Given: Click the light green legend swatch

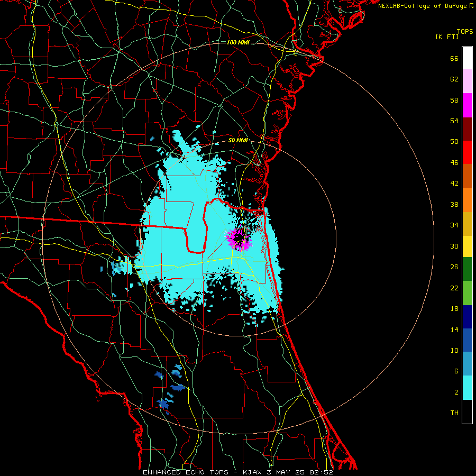Looking at the screenshot, I should [x=467, y=293].
